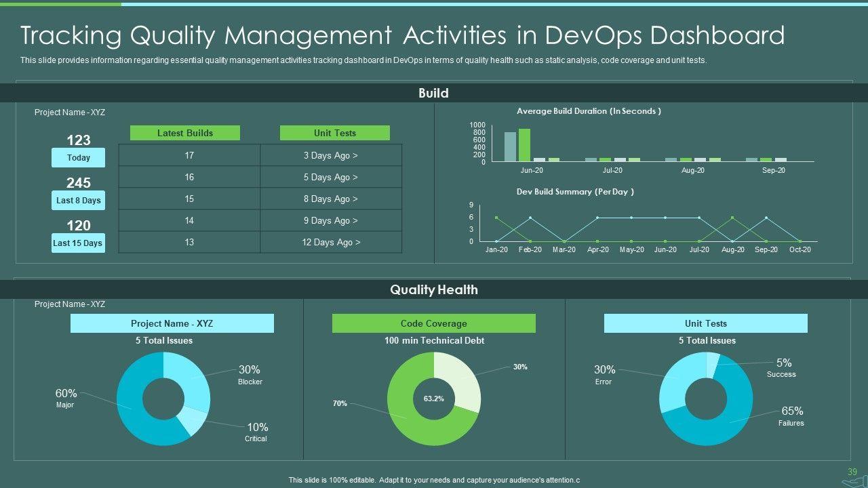Select build number 15 in the table
The height and width of the screenshot is (488, 868).
click(189, 199)
